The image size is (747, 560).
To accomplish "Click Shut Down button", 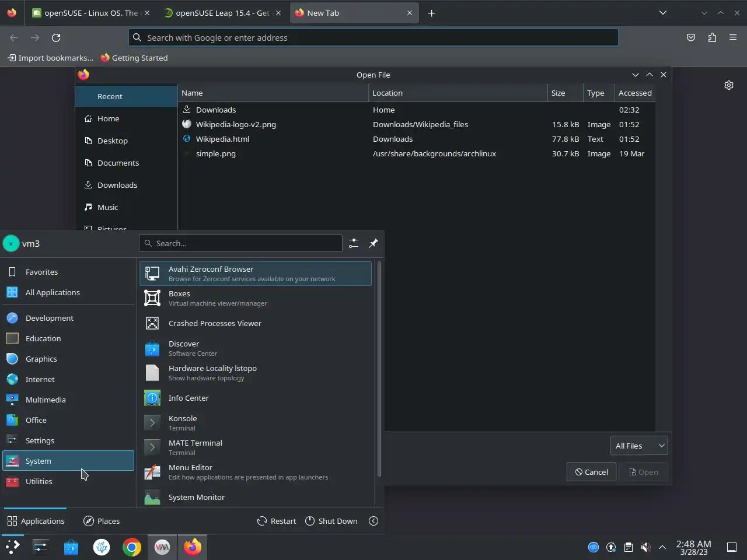I will tap(331, 521).
